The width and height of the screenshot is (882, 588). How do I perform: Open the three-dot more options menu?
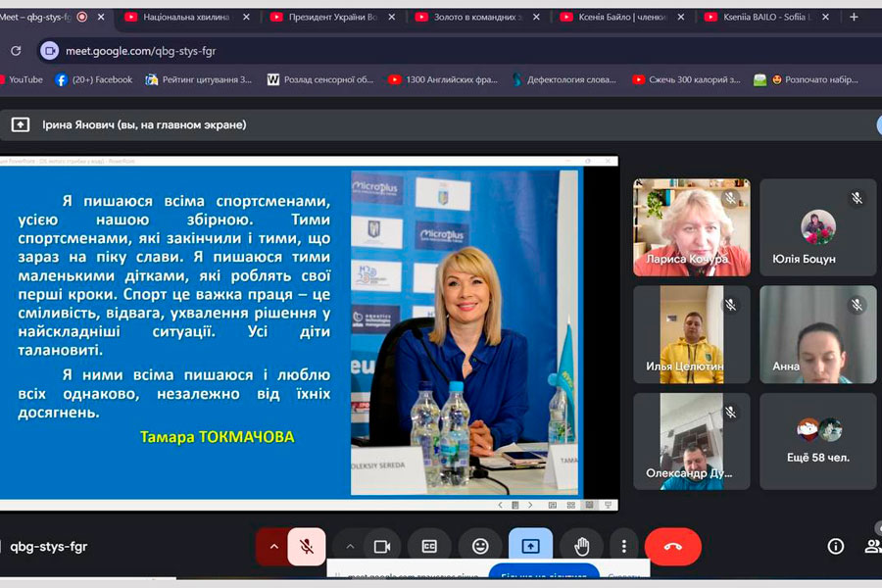click(624, 547)
